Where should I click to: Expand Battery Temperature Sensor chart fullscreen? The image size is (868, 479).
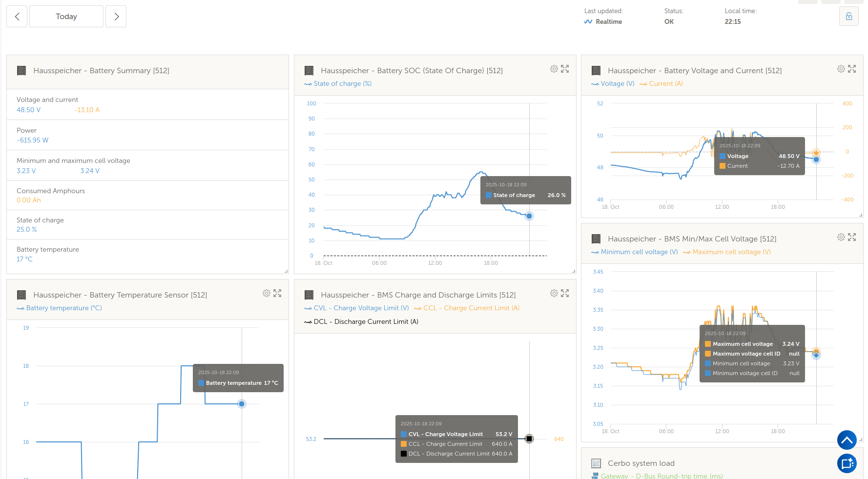(277, 294)
